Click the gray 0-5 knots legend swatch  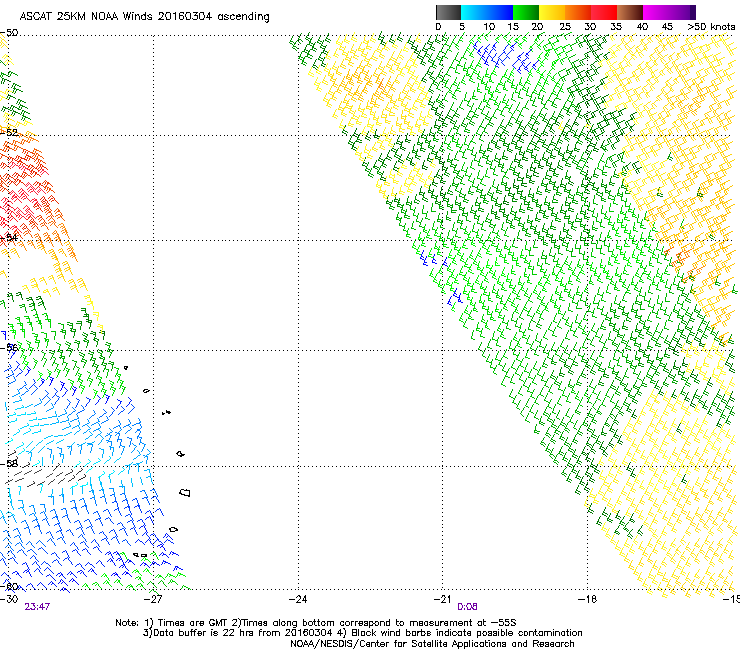(448, 12)
